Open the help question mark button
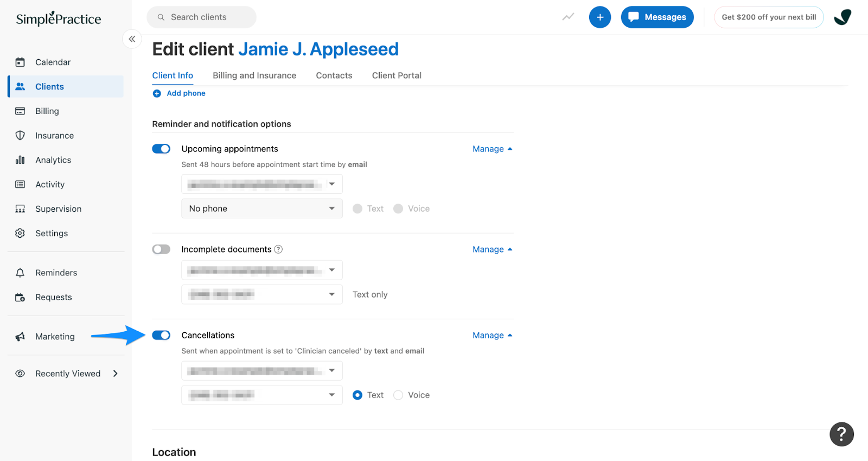868x461 pixels. (841, 434)
